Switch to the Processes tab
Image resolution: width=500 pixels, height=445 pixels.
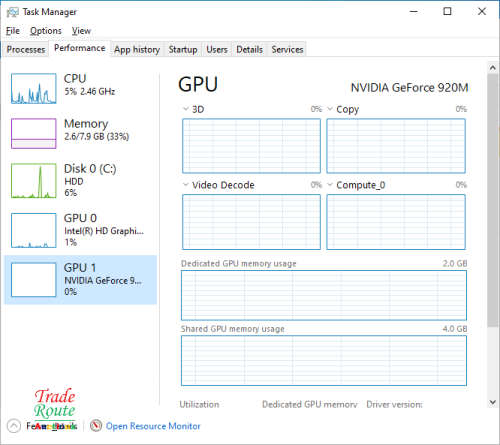(x=26, y=50)
